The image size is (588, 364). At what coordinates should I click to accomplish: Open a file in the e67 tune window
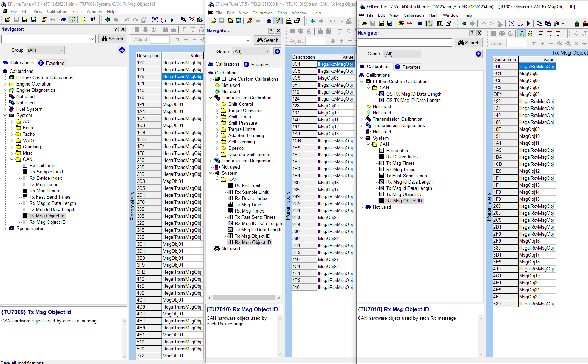(8, 20)
